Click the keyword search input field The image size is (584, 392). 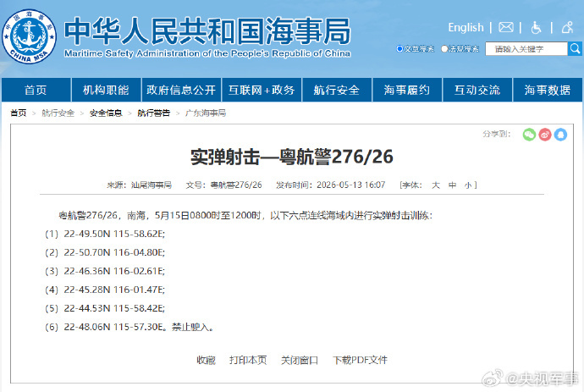[x=526, y=49]
